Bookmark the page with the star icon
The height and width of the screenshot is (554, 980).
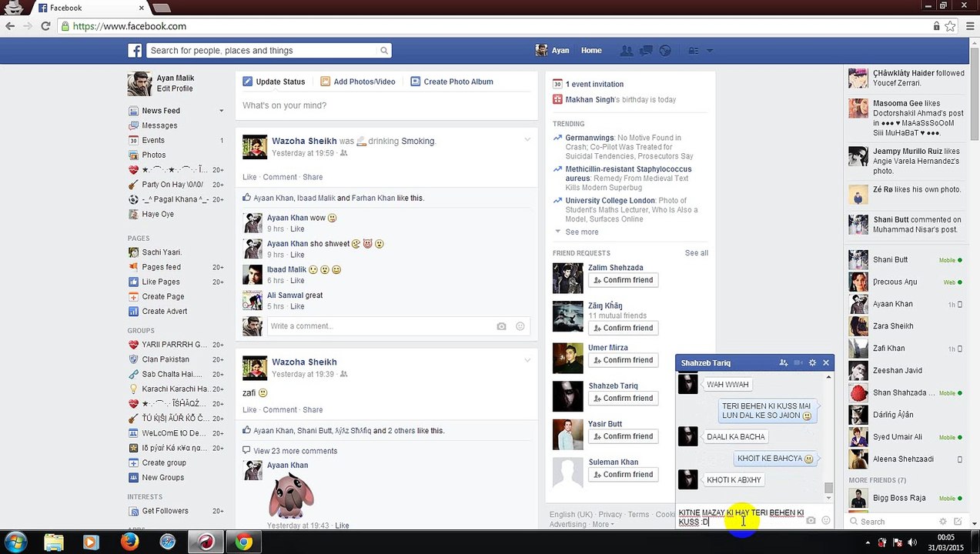951,26
